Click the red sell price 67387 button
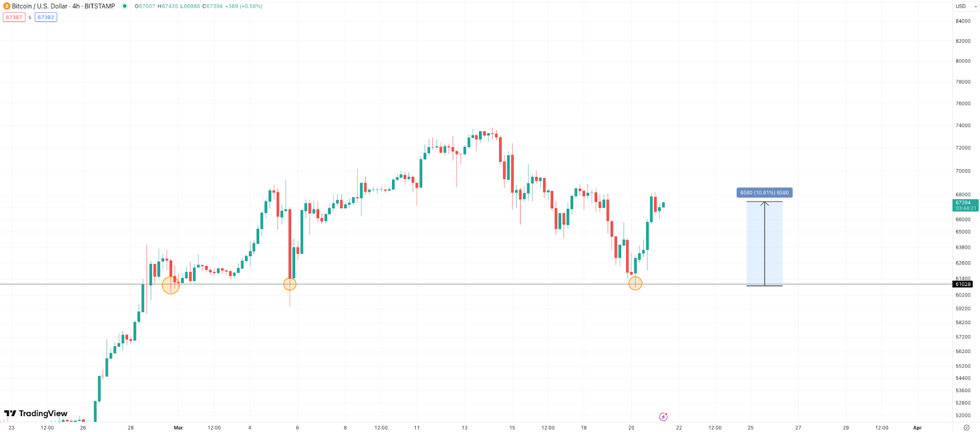The width and height of the screenshot is (980, 432). click(x=14, y=17)
